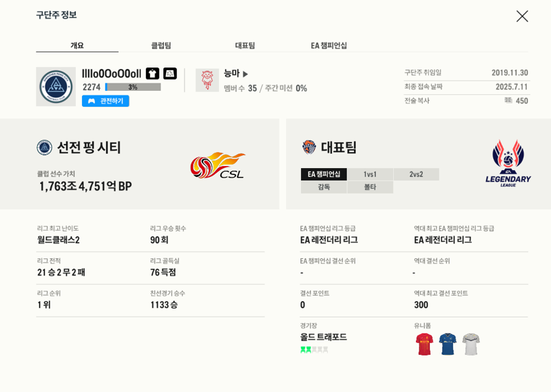
Task: Click the shirt icon next to the owner name
Action: click(152, 74)
